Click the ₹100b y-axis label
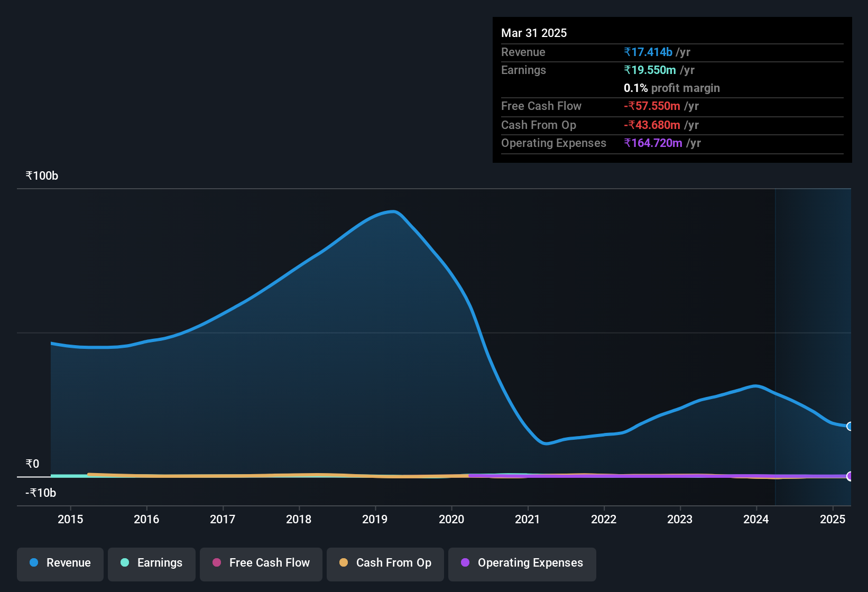The image size is (868, 592). click(42, 176)
